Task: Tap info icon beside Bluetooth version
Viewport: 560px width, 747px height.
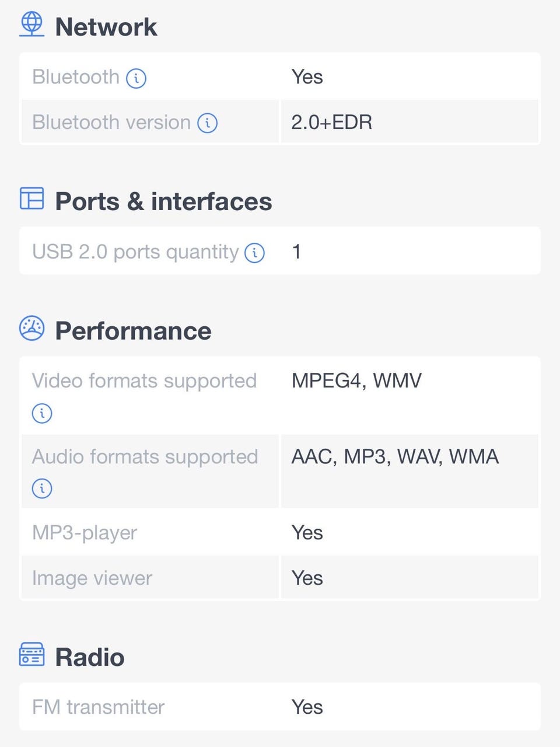Action: click(208, 123)
